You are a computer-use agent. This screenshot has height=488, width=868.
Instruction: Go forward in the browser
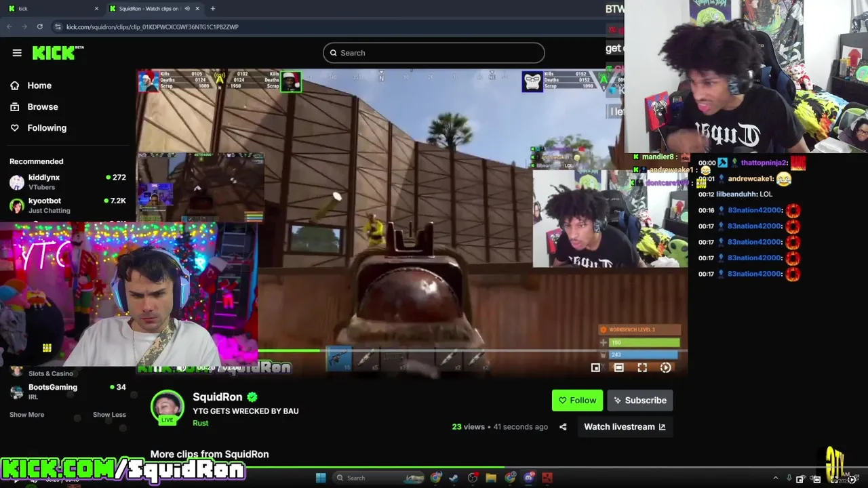[24, 26]
